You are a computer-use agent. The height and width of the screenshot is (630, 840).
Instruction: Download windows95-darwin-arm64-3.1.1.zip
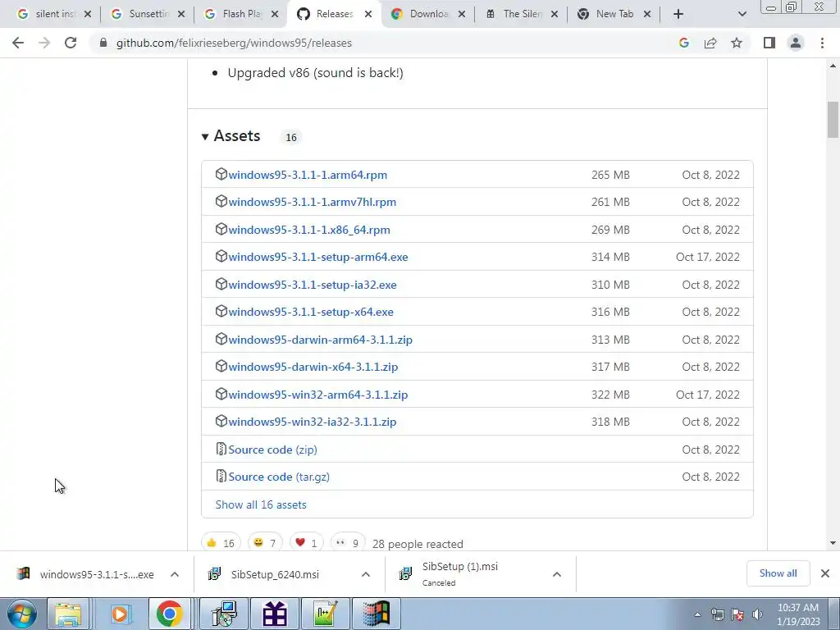(x=321, y=340)
